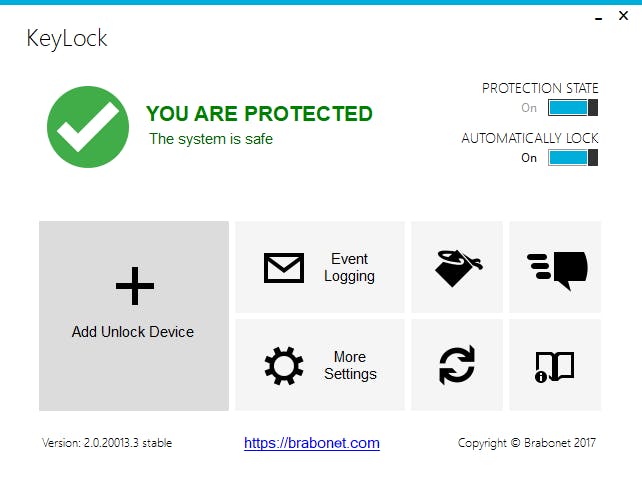Click the 'YOU ARE PROTECTED' heading

(x=259, y=114)
